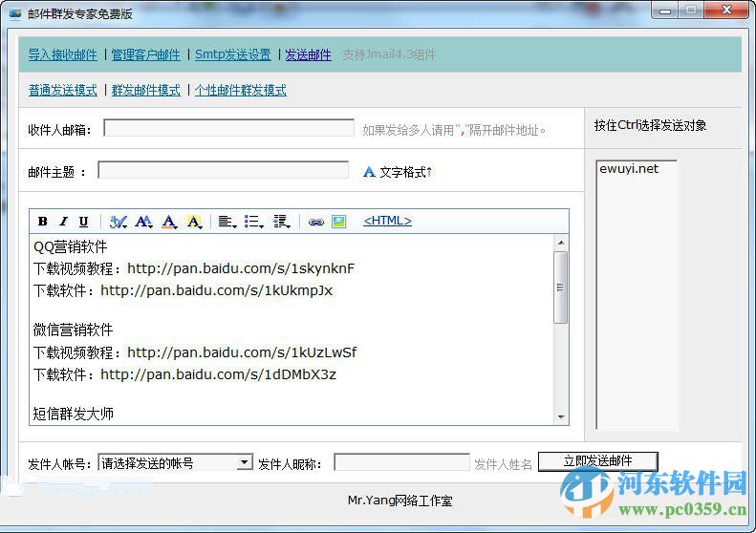Minimize the 邮件群发专家免费版 window
756x533 pixels.
[665, 11]
